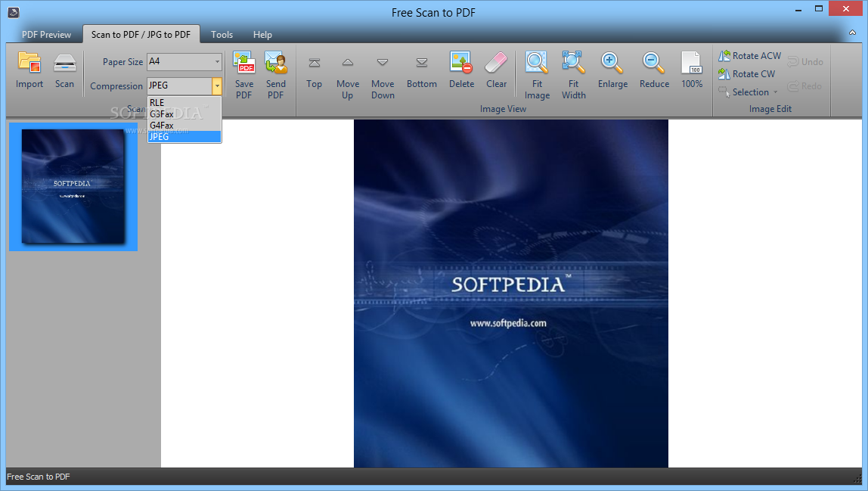Open the Tools tab
Image resolution: width=868 pixels, height=491 pixels.
click(222, 34)
